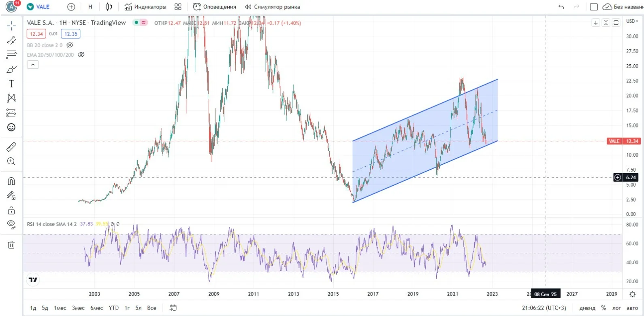Open the chart patterns tool
The height and width of the screenshot is (316, 644).
pos(11,98)
